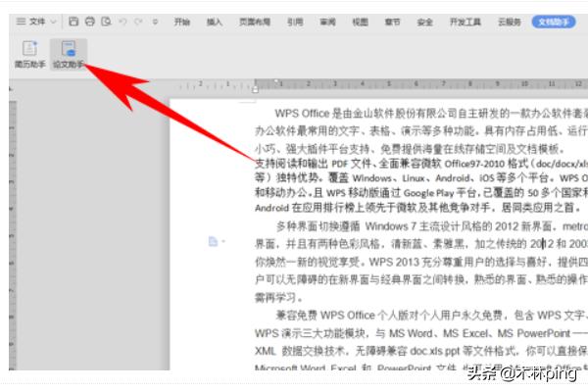Click the vertical ruler on left edge
Viewport: 588px width, 392px height.
(13, 234)
